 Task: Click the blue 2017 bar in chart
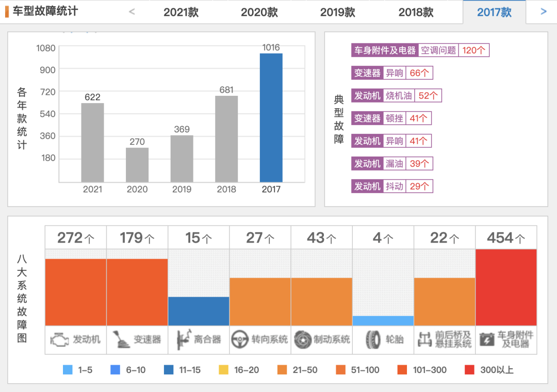pos(271,116)
